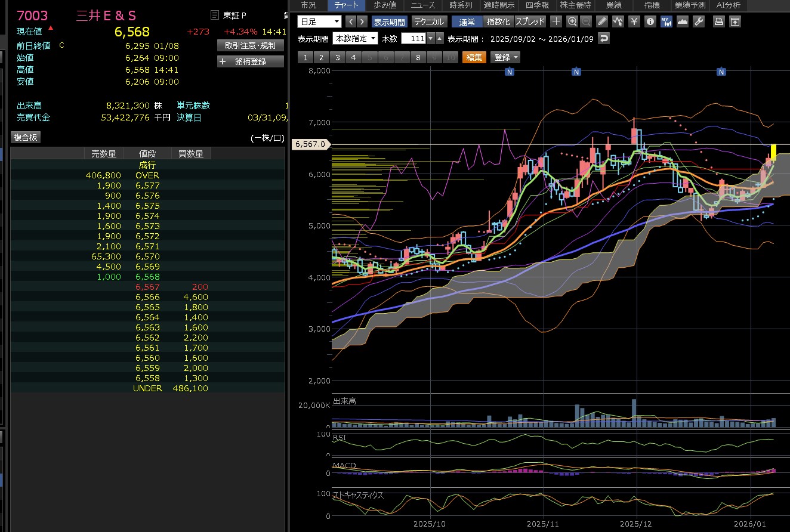790x532 pixels.
Task: Open chart settings wrench icon
Action: pyautogui.click(x=699, y=21)
